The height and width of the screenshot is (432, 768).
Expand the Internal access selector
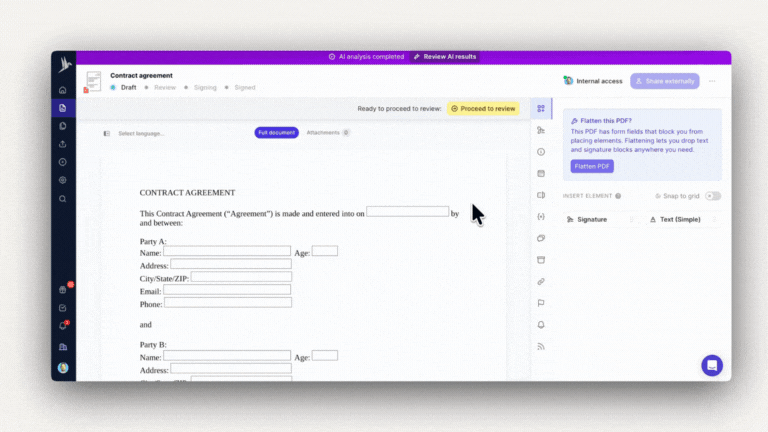point(592,81)
